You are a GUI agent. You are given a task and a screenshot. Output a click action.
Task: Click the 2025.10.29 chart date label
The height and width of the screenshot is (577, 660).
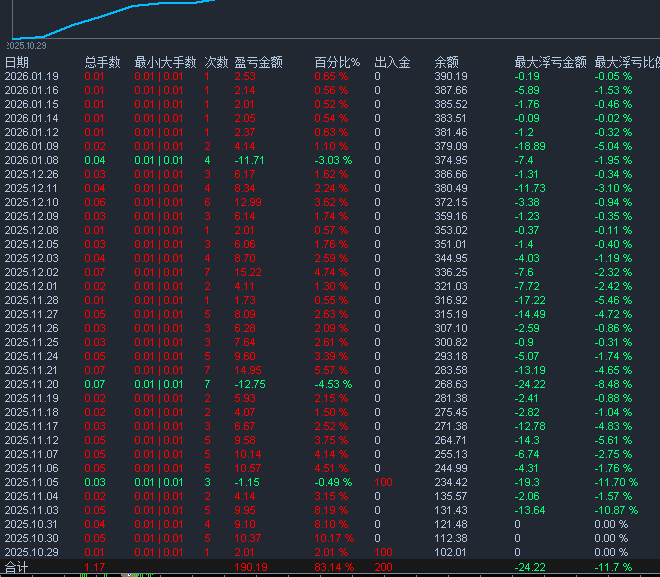pyautogui.click(x=27, y=45)
